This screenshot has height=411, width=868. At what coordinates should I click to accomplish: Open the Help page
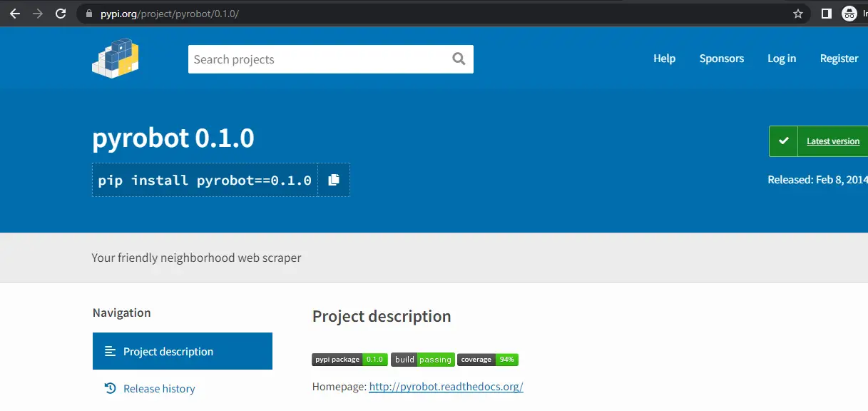(664, 59)
